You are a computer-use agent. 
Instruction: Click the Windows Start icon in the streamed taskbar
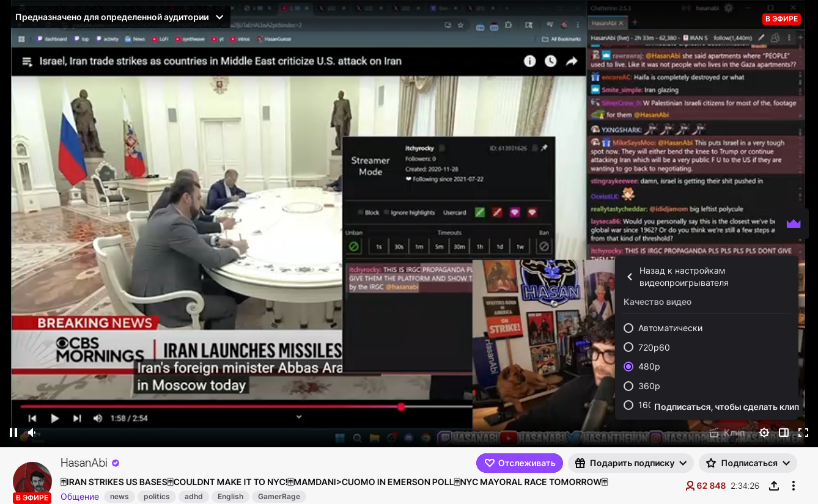[x=340, y=437]
